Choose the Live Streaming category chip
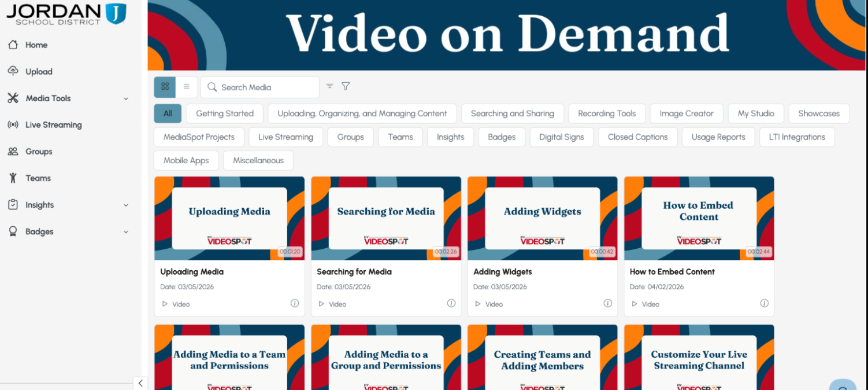868x390 pixels. pos(285,137)
